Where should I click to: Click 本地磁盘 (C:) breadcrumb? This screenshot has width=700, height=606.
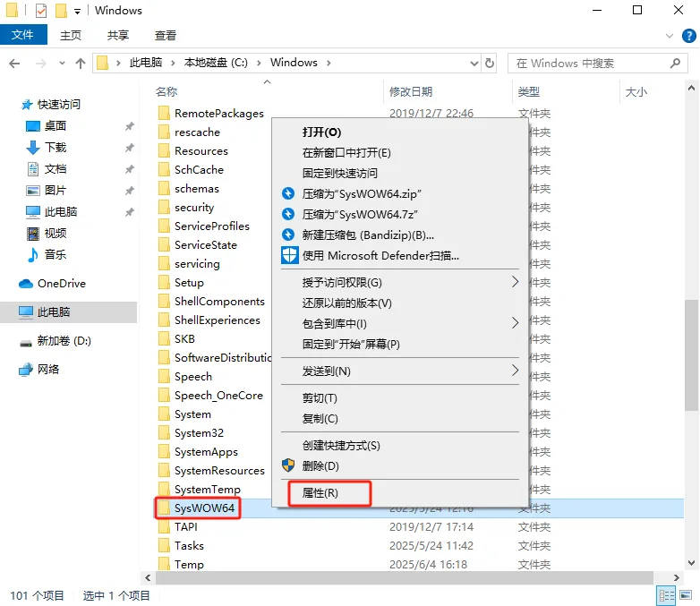click(216, 63)
